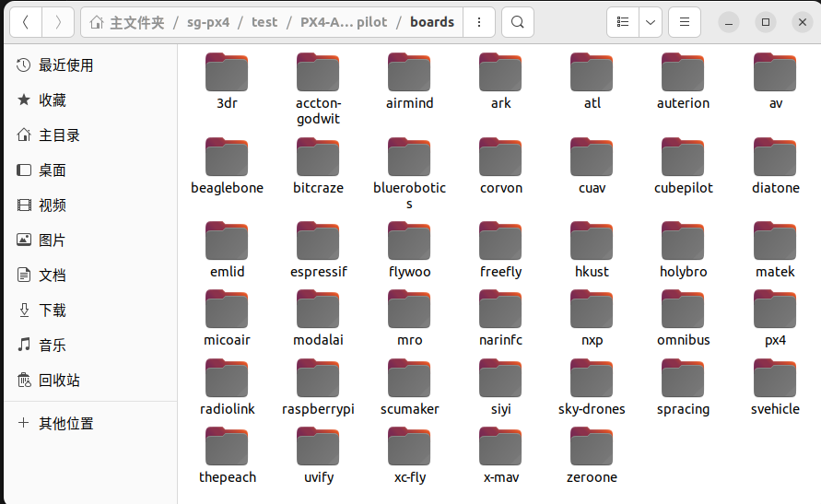Select the bitcraze folder icon
Screen dimensions: 821x504
tap(318, 157)
